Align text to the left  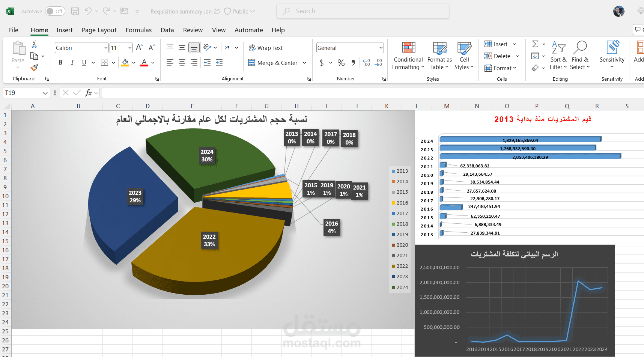click(170, 63)
